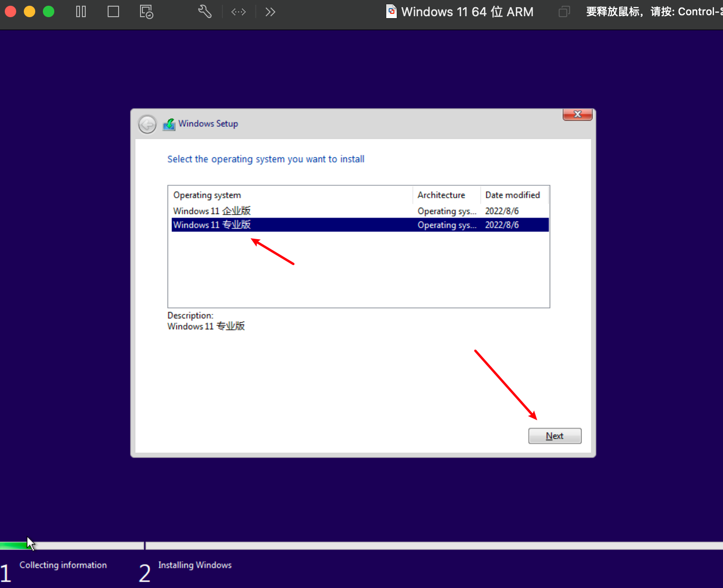Click the Architecture column header
Image resolution: width=723 pixels, height=588 pixels.
point(446,195)
